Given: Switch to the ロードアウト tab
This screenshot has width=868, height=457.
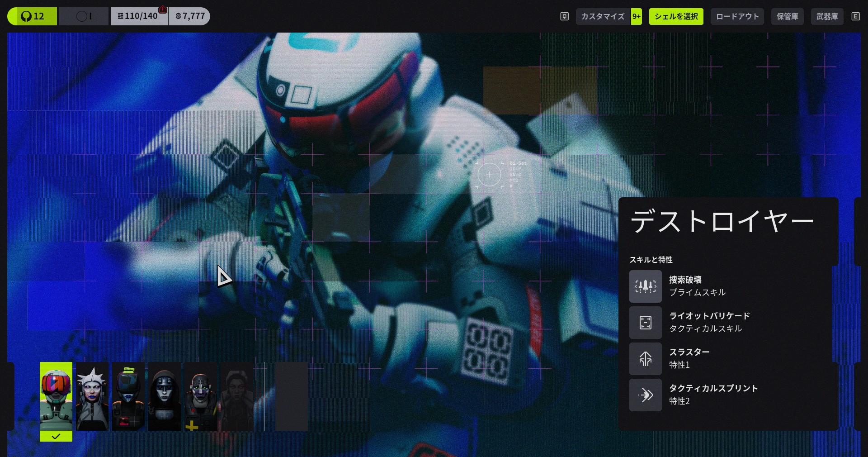Looking at the screenshot, I should 737,16.
